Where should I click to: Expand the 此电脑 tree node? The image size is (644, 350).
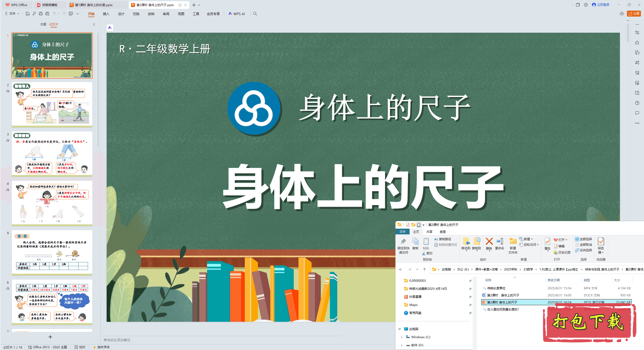pos(399,329)
